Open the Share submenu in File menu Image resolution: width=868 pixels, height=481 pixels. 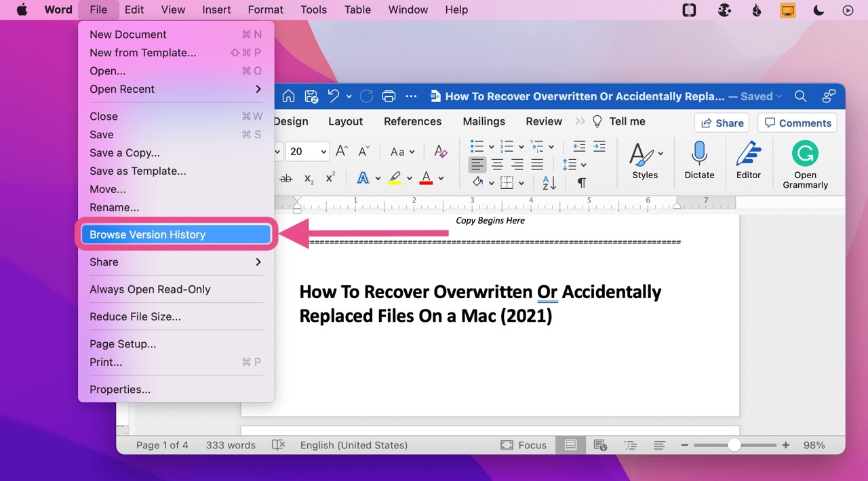tap(176, 262)
